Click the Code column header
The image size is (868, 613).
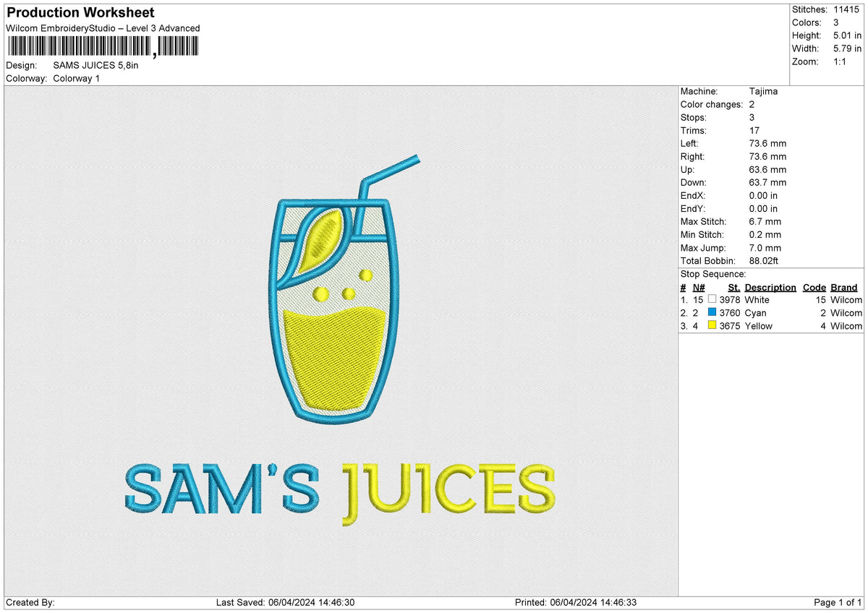coord(814,287)
